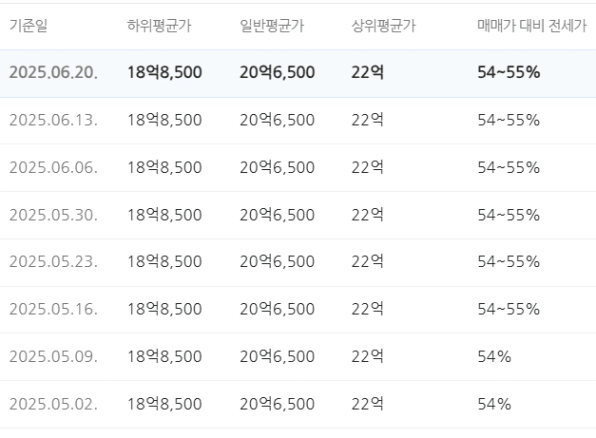Click the 54% ratio in 2025.05.02. row

(x=494, y=404)
